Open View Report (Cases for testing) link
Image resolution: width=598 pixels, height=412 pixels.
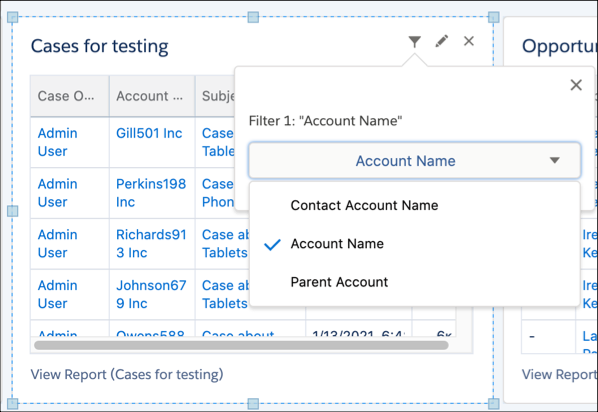pos(127,374)
